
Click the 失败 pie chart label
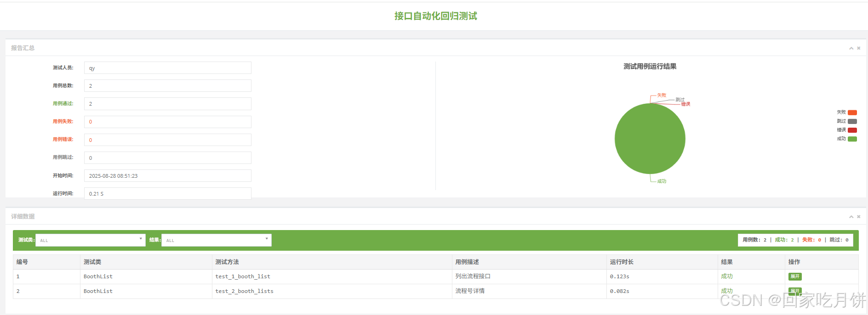pyautogui.click(x=662, y=96)
